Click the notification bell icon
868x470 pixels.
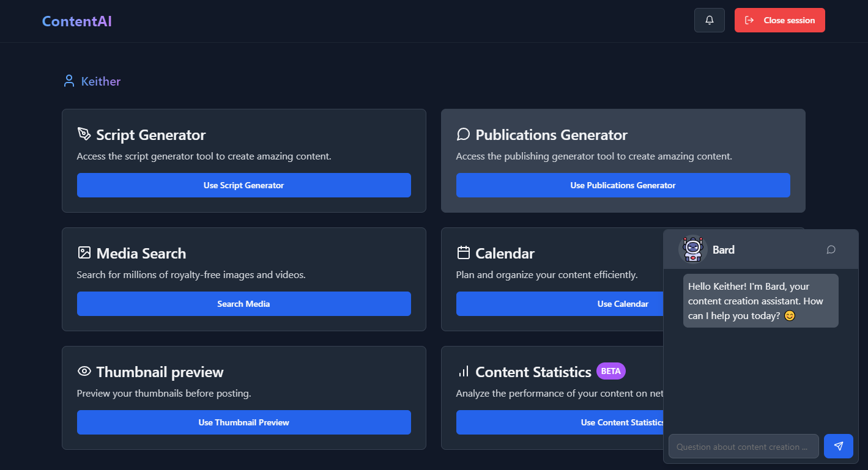[709, 20]
